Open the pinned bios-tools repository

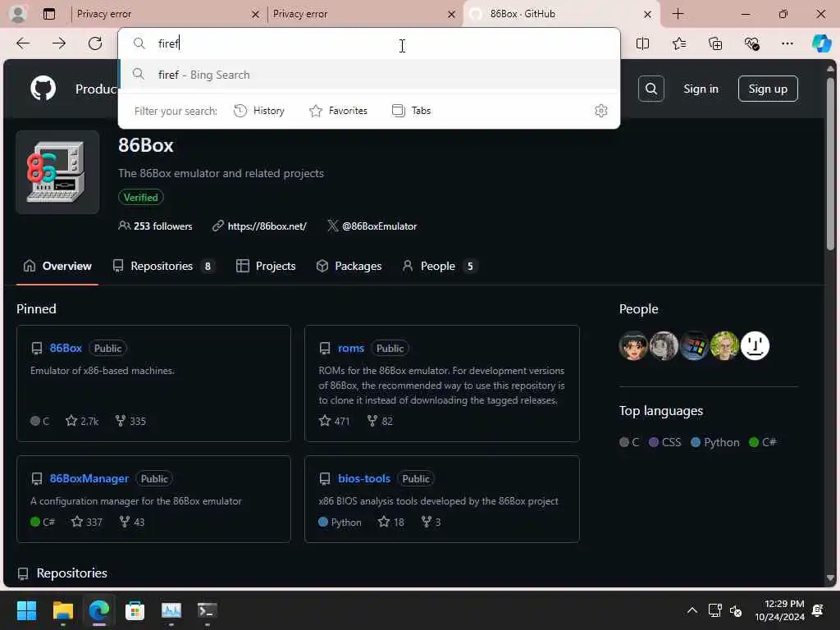363,478
